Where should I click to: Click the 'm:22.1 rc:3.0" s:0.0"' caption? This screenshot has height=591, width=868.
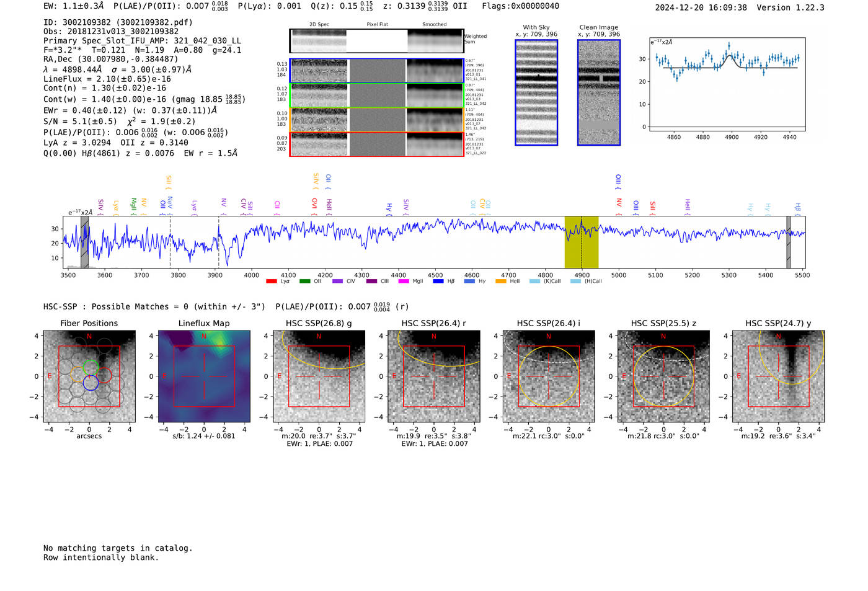click(549, 436)
